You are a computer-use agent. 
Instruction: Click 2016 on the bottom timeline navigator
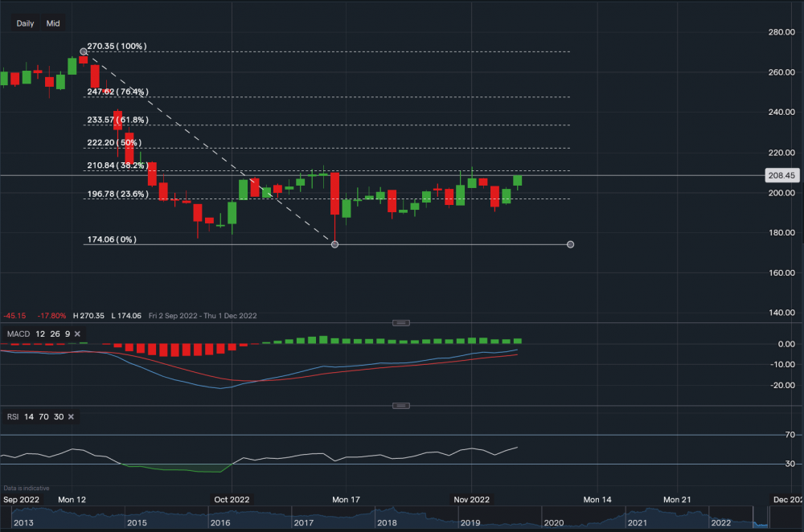click(222, 522)
